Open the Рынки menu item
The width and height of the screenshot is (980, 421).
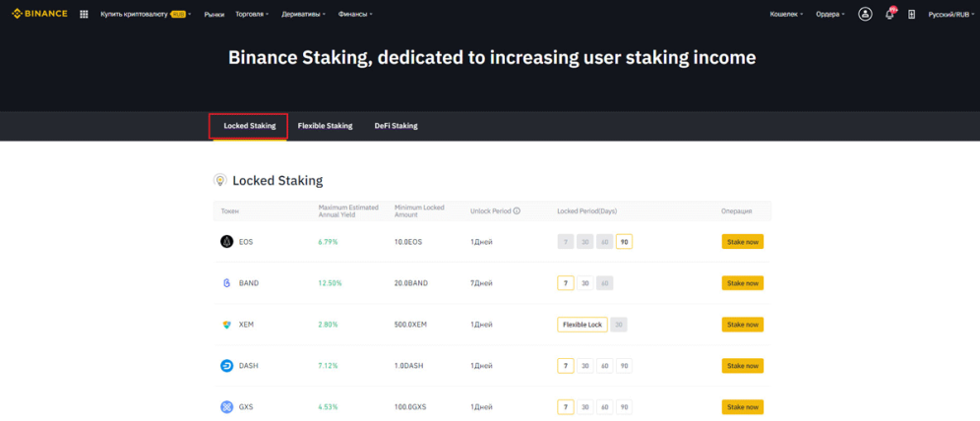pyautogui.click(x=214, y=14)
